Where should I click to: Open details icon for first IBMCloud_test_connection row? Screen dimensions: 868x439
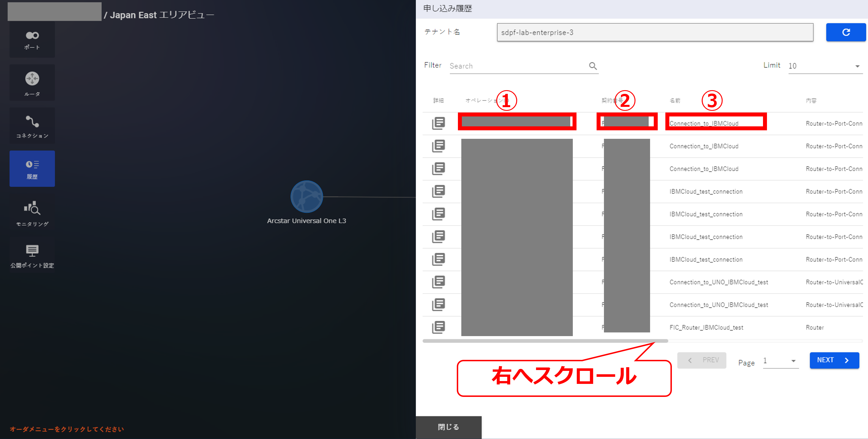[x=438, y=191]
